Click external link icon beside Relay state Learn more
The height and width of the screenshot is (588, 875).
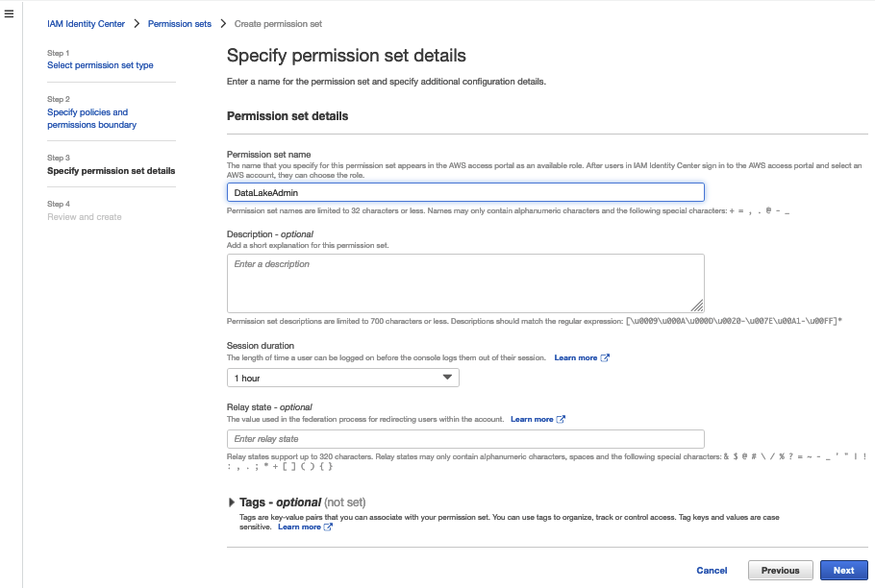(561, 419)
